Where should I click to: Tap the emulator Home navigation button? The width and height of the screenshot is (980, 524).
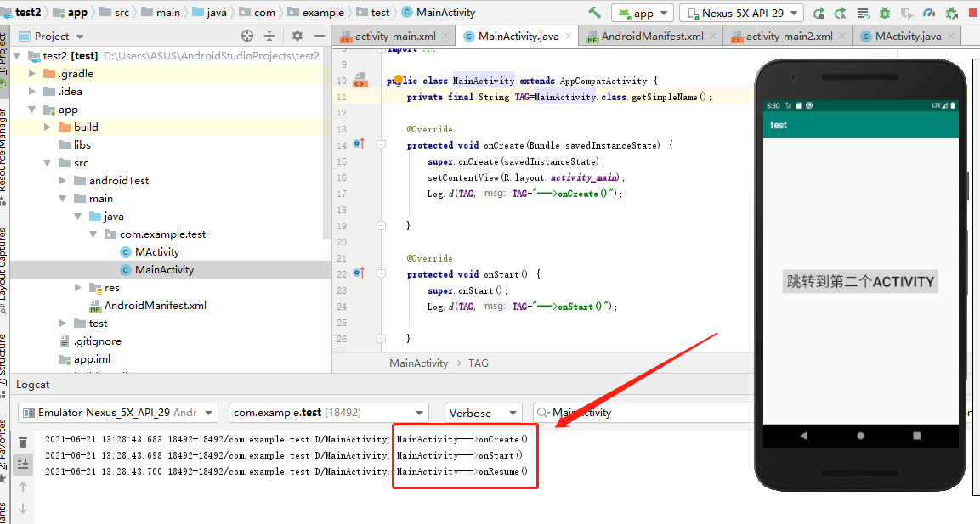pyautogui.click(x=861, y=436)
